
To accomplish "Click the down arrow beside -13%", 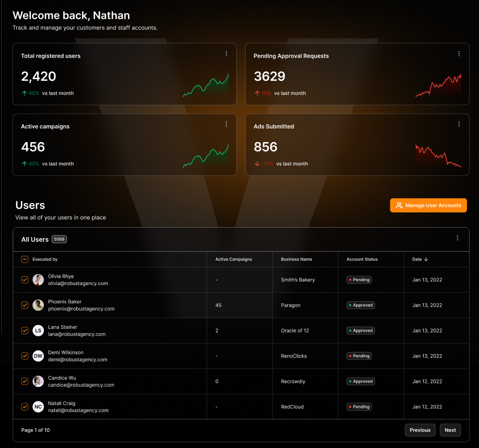I will click(257, 163).
